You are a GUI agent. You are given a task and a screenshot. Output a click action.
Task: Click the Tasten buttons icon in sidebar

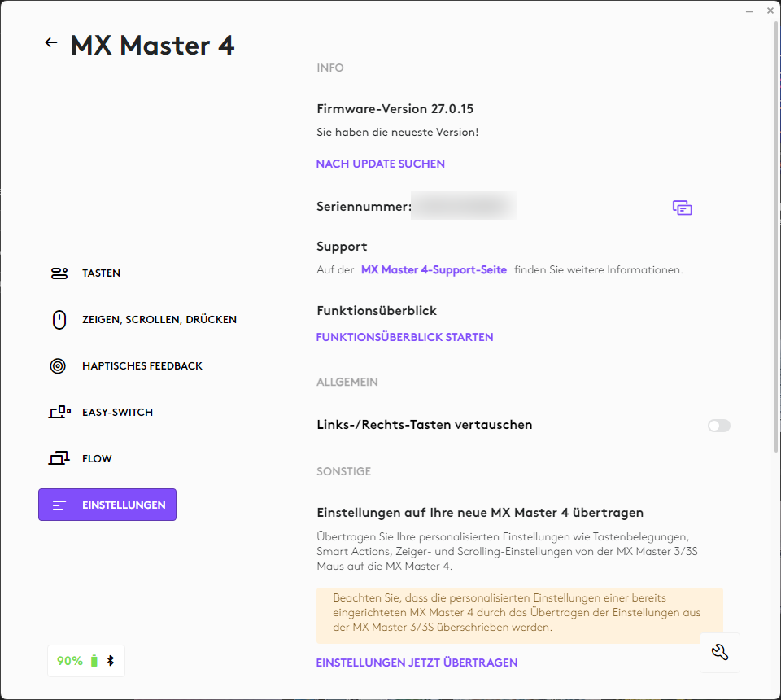[59, 273]
